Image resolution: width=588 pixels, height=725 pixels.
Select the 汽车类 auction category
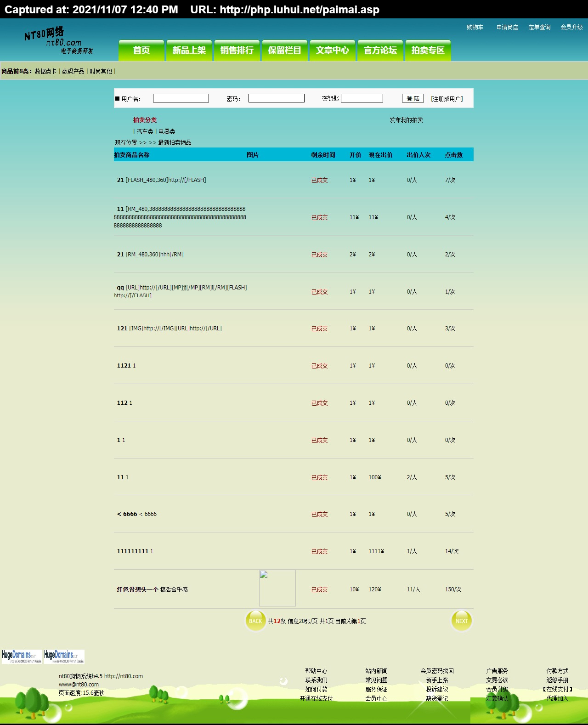click(x=145, y=131)
